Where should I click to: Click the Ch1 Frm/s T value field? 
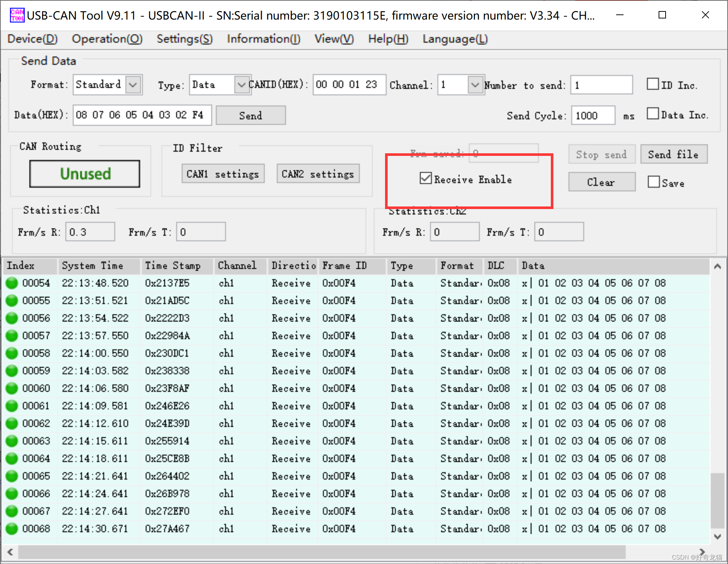pyautogui.click(x=201, y=232)
